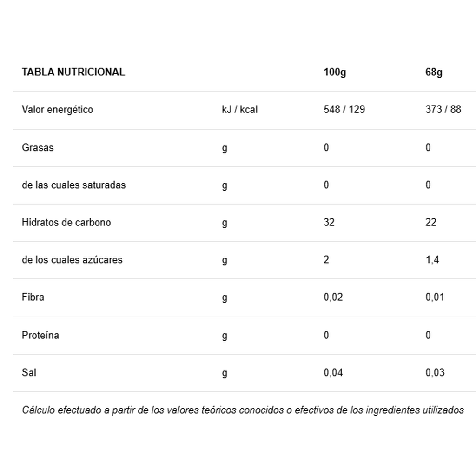Click the Sal row label
The height and width of the screenshot is (476, 476).
click(x=29, y=372)
